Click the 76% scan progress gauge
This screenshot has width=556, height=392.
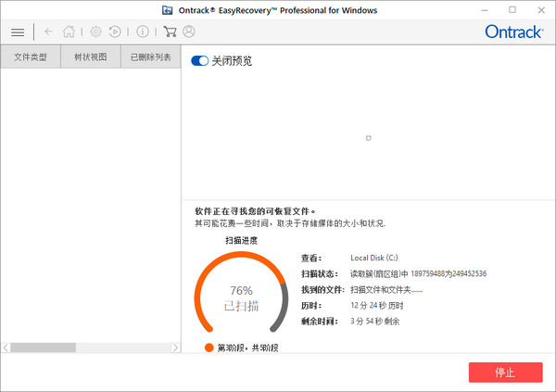241,297
